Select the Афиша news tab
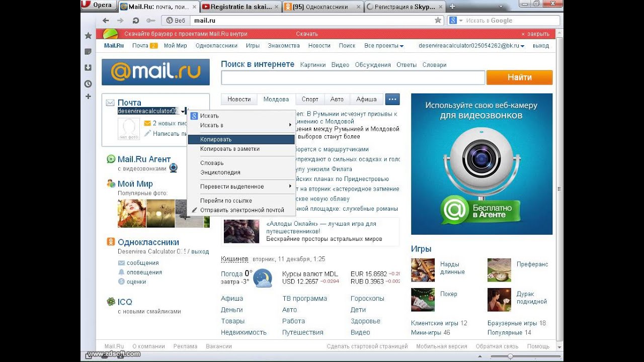This screenshot has height=362, width=644. pos(366,99)
